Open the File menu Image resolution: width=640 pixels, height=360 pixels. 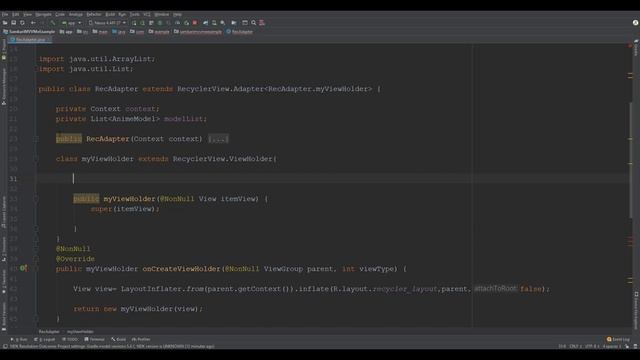pyautogui.click(x=5, y=14)
